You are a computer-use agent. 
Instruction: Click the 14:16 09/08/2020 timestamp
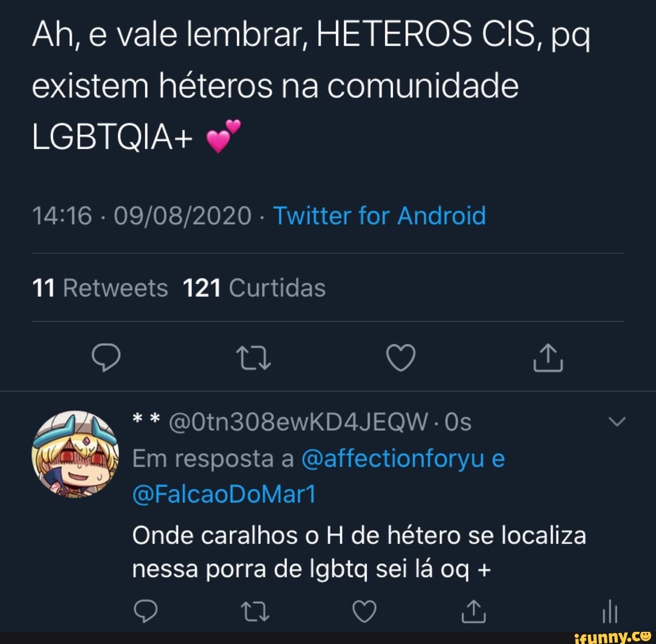point(142,216)
